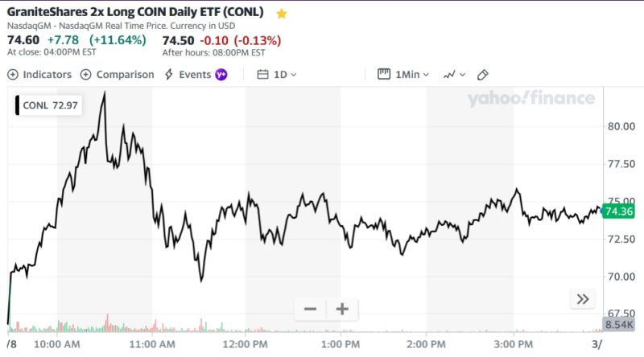
Task: Add CONL to watchlist with star icon
Action: click(281, 14)
